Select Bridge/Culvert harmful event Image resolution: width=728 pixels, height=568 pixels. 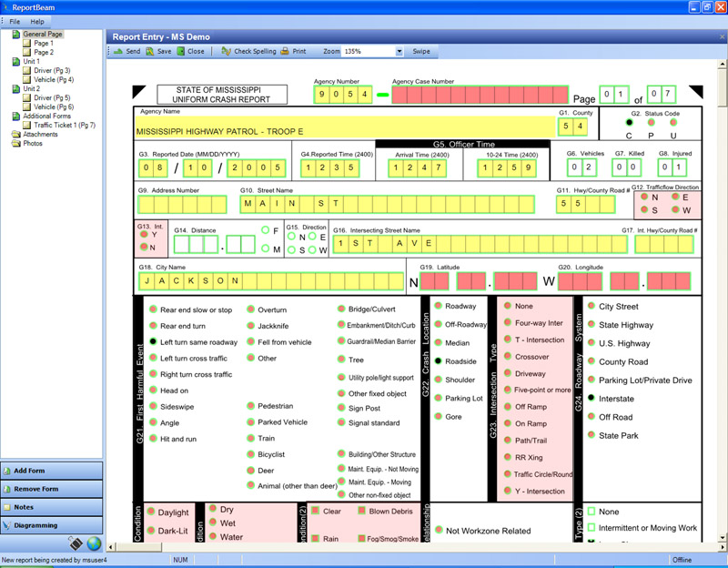click(x=341, y=309)
